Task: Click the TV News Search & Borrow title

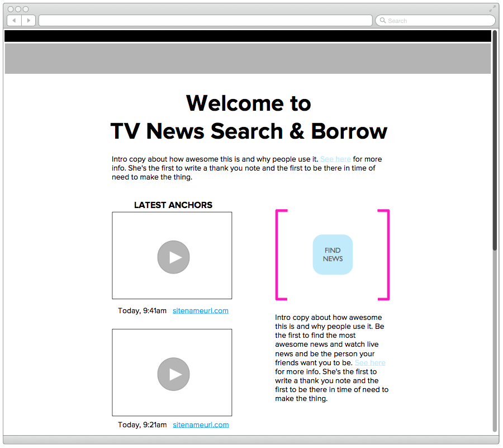Action: (249, 131)
